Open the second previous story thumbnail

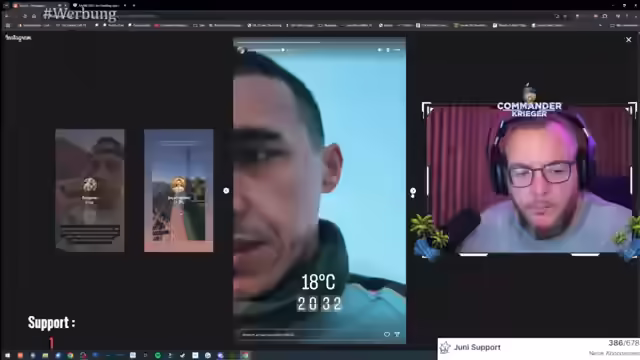pyautogui.click(x=178, y=190)
